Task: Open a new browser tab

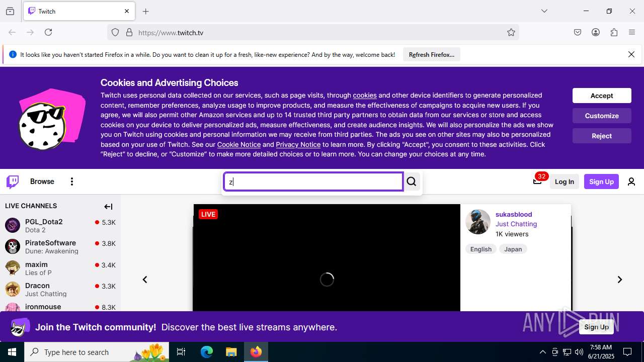Action: [x=146, y=11]
